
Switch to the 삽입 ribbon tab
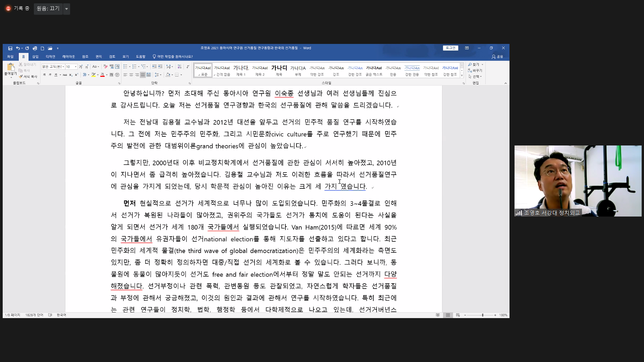[x=36, y=57]
